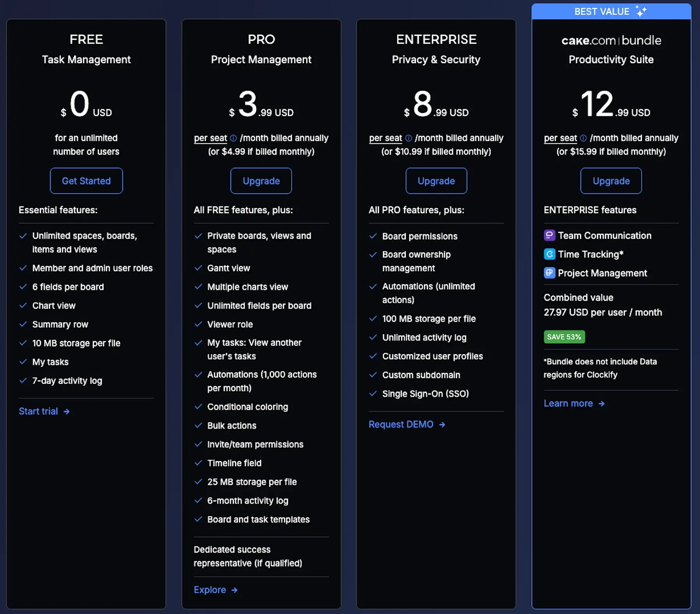This screenshot has width=700, height=614.
Task: Click the per seat text in bundle plan
Action: 560,138
